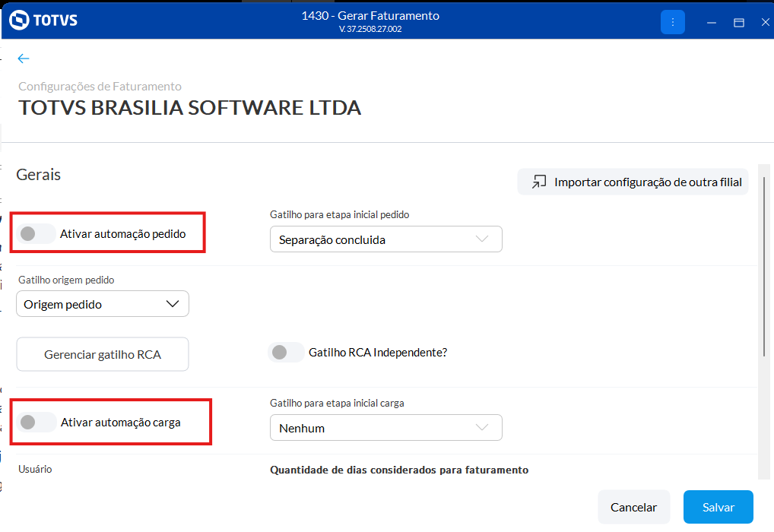The image size is (774, 532).
Task: Click the TOTVS logo icon
Action: point(18,21)
